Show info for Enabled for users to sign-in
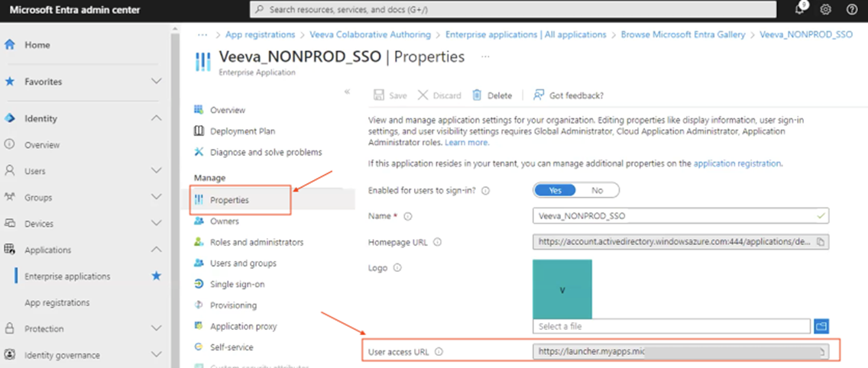The height and width of the screenshot is (368, 868). coord(485,190)
